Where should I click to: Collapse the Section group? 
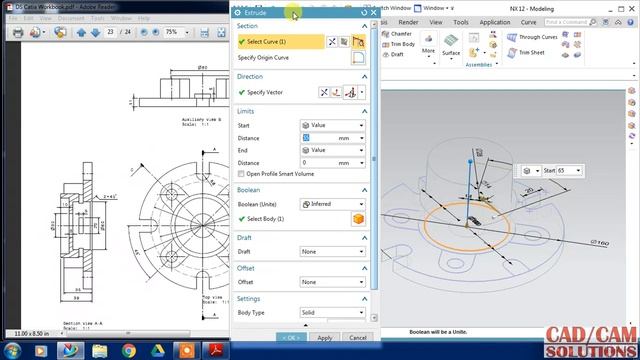point(364,26)
